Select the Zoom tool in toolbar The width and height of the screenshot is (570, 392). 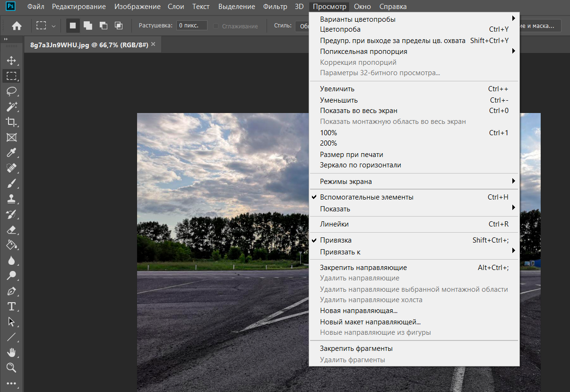tap(11, 367)
